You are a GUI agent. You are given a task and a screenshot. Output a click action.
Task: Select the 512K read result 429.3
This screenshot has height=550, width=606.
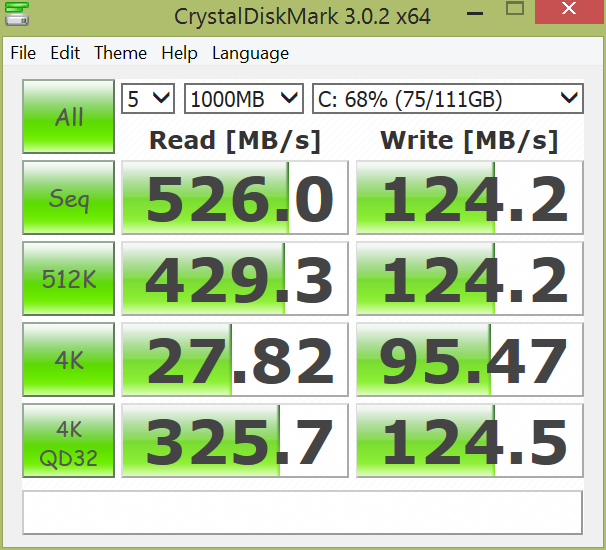tap(235, 278)
